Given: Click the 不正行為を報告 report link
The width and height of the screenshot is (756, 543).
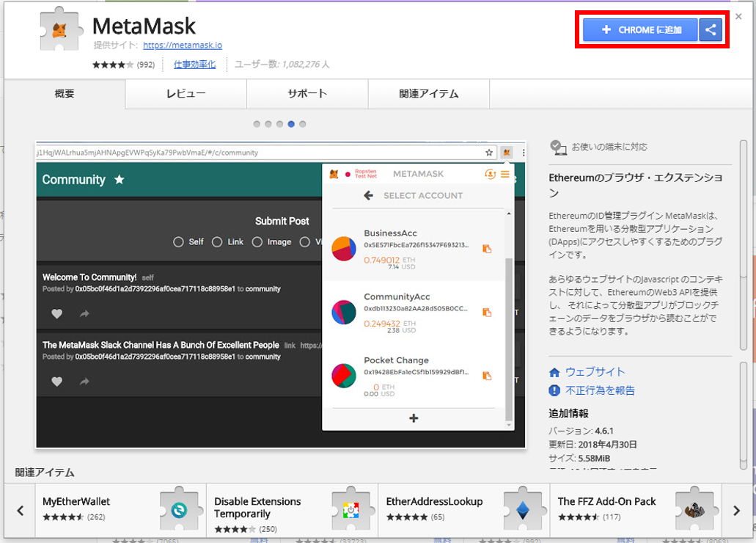Looking at the screenshot, I should [600, 390].
